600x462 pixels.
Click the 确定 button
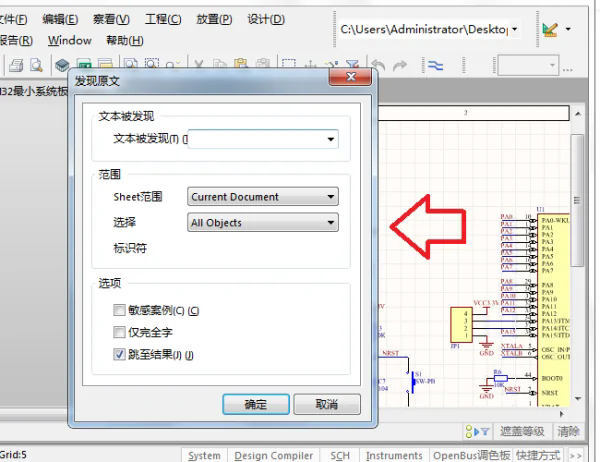click(x=256, y=404)
